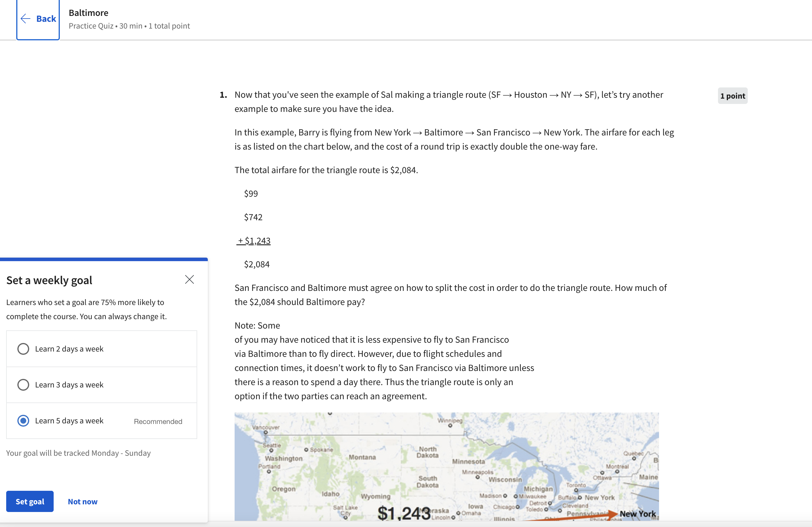Click the left arrow icon beside Back
812x527 pixels.
[x=26, y=19]
